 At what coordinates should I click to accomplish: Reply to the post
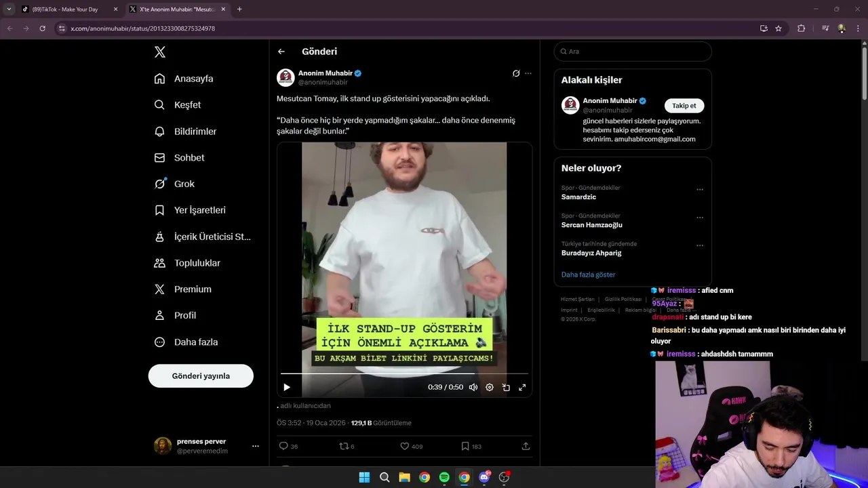pyautogui.click(x=288, y=446)
